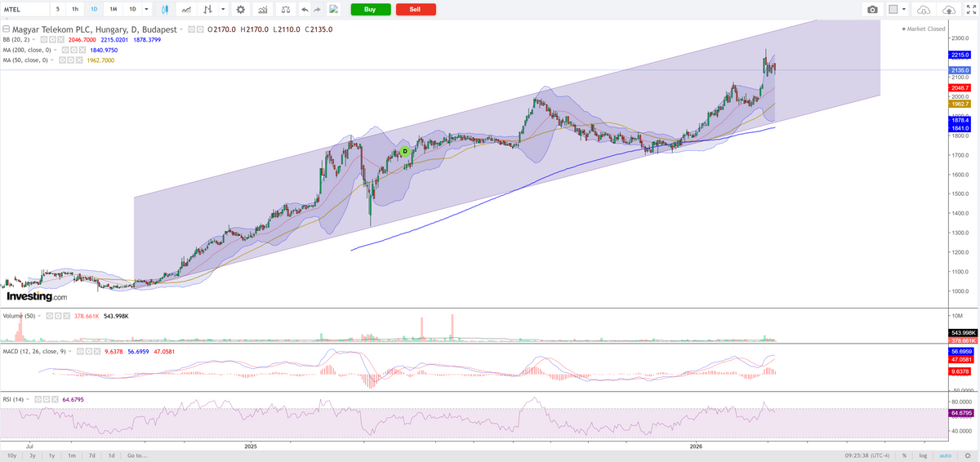
Task: Switch to the 1h interval
Action: click(75, 10)
